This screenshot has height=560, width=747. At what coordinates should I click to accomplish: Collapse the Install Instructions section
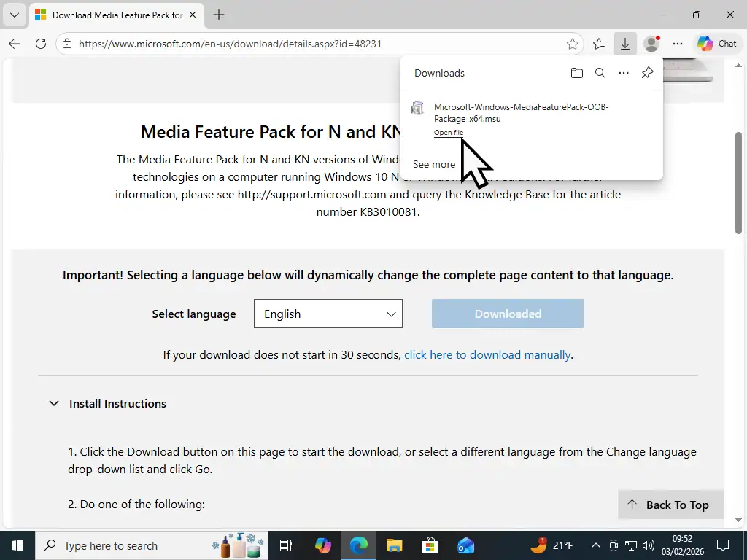click(53, 403)
